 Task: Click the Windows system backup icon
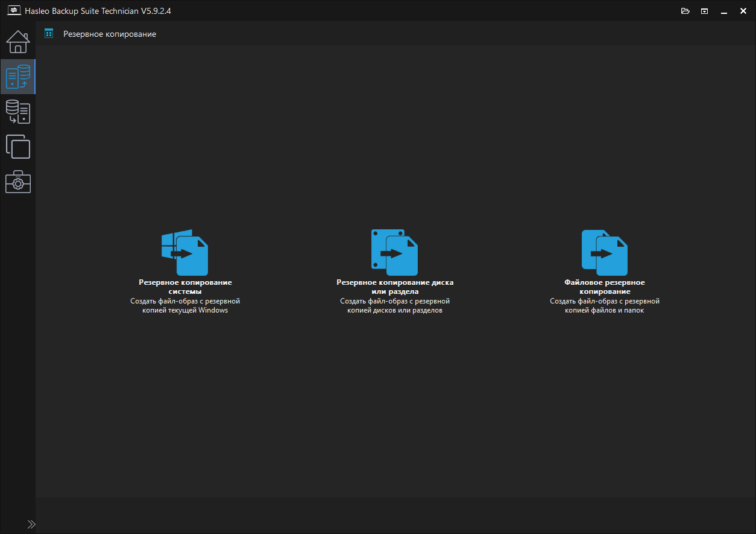(x=185, y=252)
